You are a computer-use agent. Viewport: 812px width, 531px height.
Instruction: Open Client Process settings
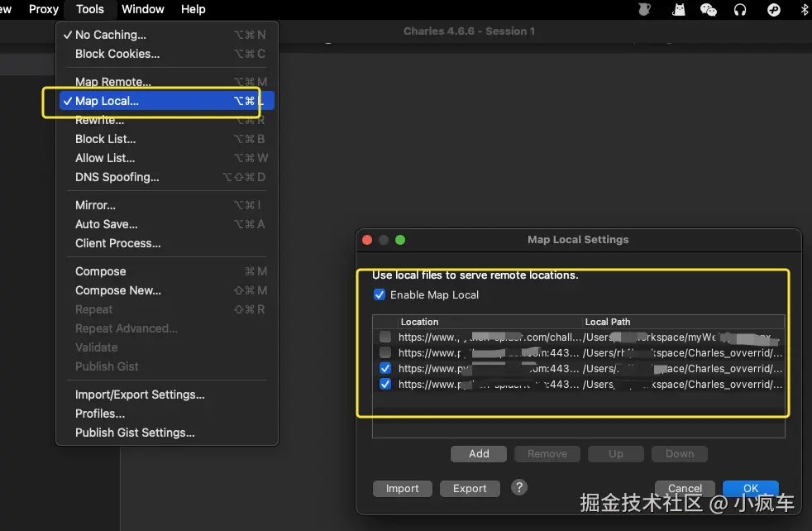(x=167, y=243)
